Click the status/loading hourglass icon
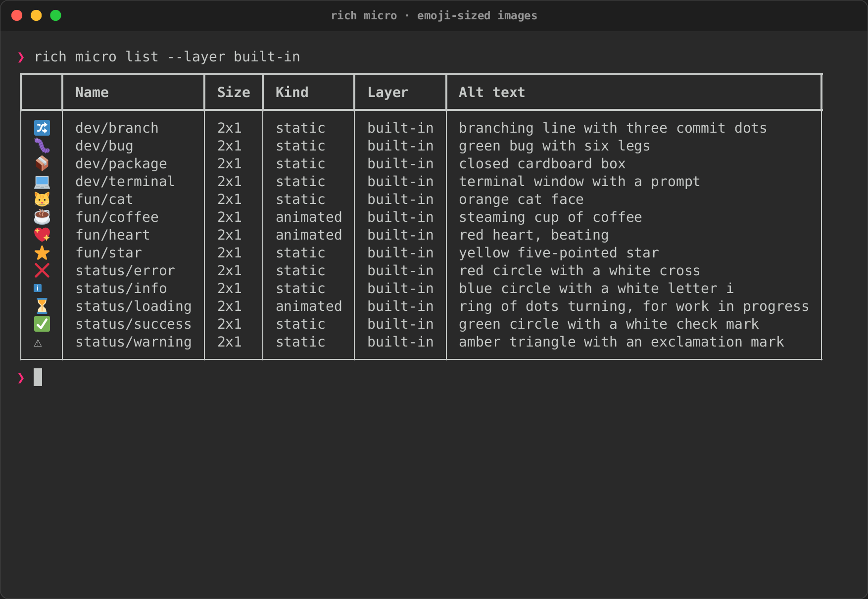This screenshot has width=868, height=599. [x=42, y=306]
